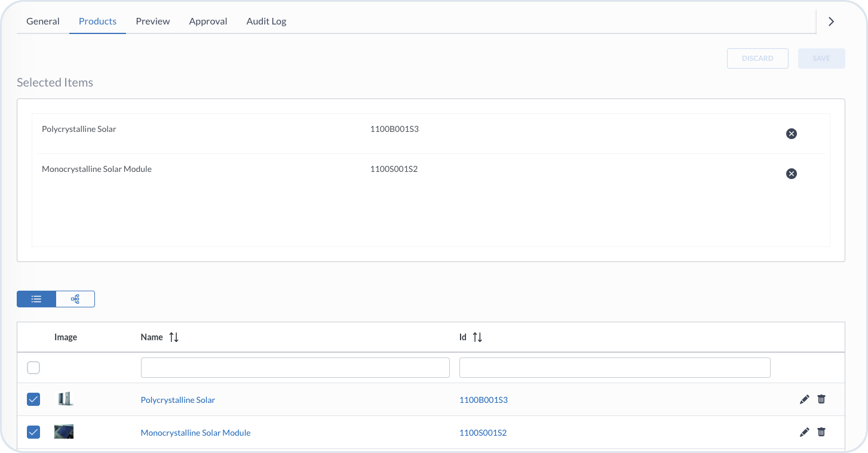This screenshot has height=453, width=868.
Task: Click the Selected Items heading
Action: point(55,82)
